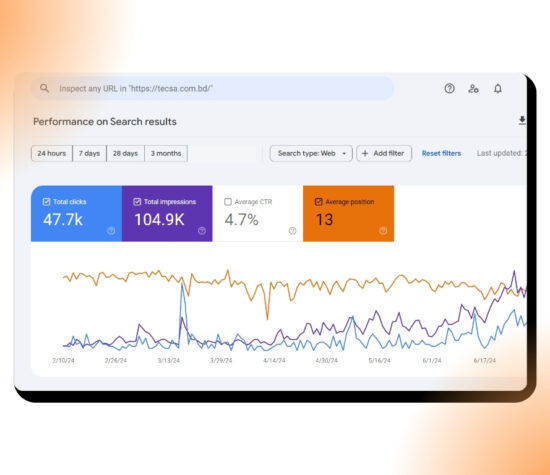Select the 3 months date range

pos(166,153)
